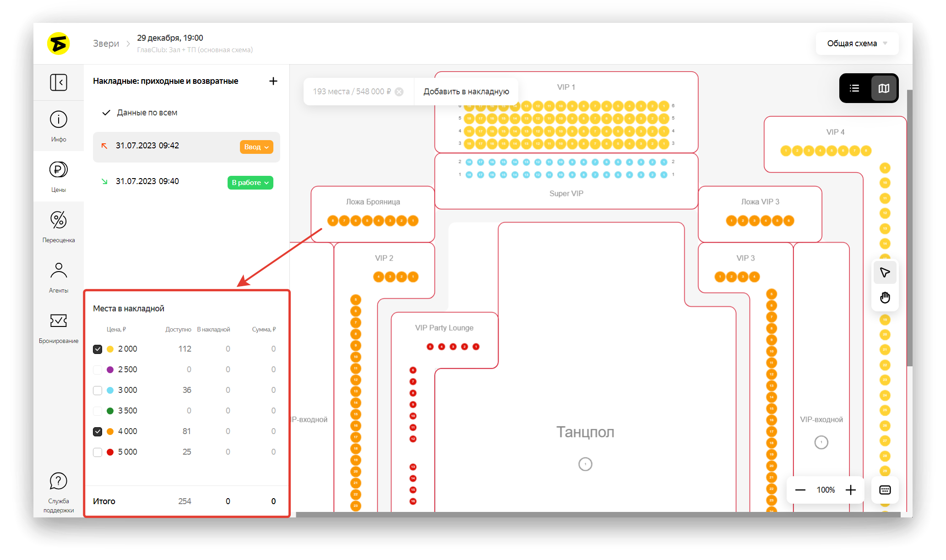The height and width of the screenshot is (560, 946).
Task: Click the 100% zoom level value
Action: pyautogui.click(x=826, y=490)
